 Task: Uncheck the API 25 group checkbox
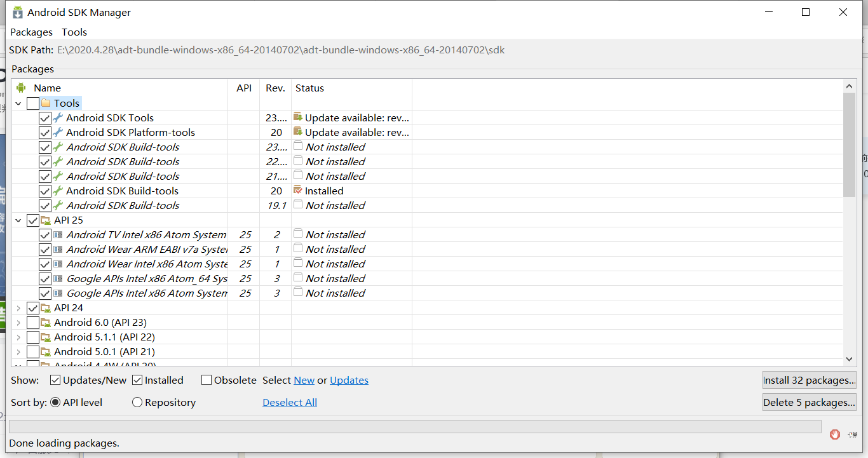click(33, 220)
